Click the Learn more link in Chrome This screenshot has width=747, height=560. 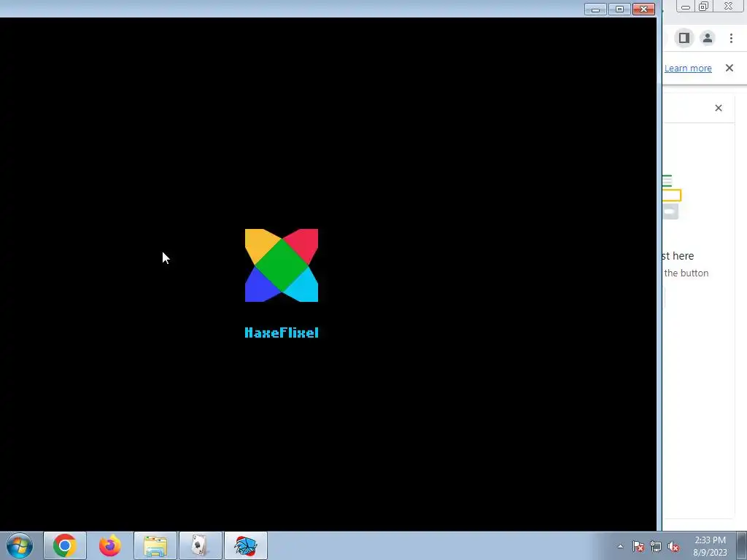pyautogui.click(x=688, y=68)
